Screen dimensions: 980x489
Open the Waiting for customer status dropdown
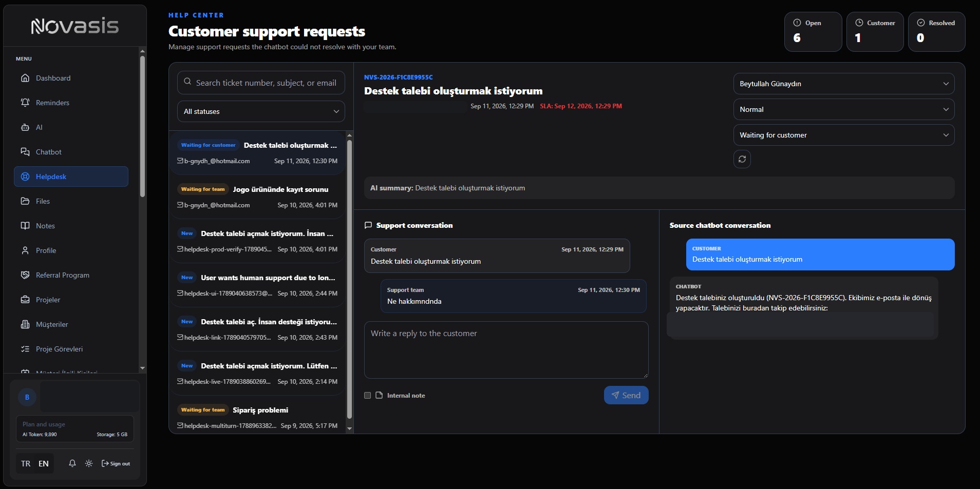[x=844, y=135]
